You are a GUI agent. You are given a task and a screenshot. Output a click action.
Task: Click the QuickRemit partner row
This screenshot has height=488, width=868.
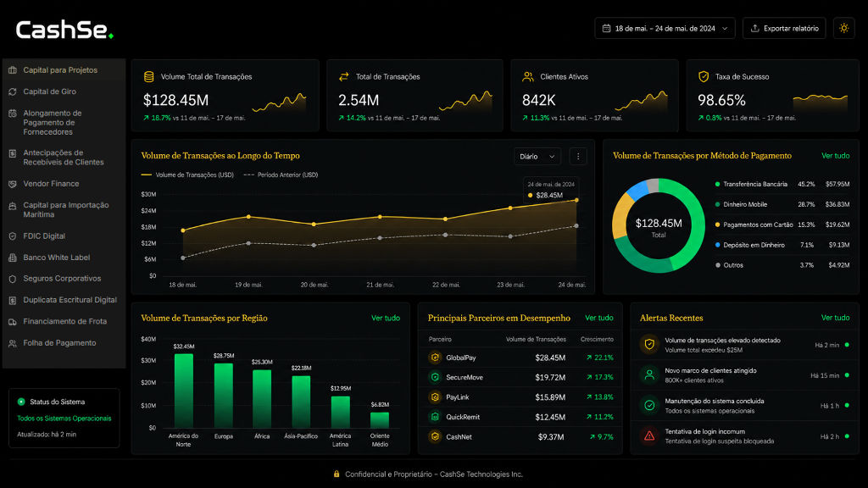pos(521,417)
